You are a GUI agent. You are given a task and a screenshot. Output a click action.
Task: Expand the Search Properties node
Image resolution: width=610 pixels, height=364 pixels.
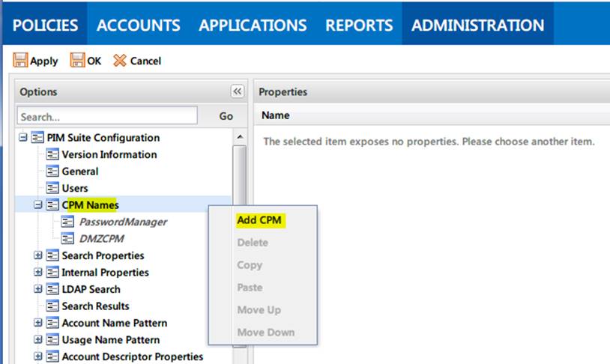pos(37,255)
